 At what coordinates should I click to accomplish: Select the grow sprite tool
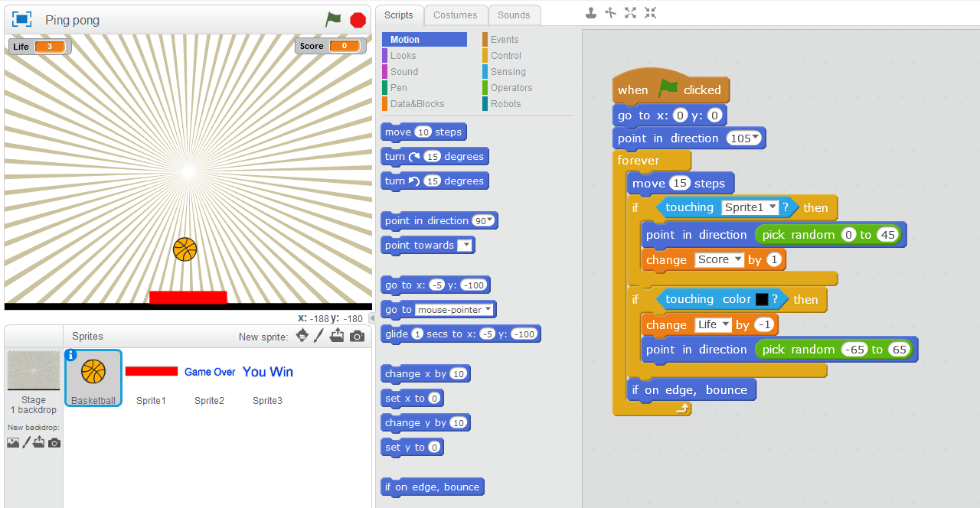629,13
